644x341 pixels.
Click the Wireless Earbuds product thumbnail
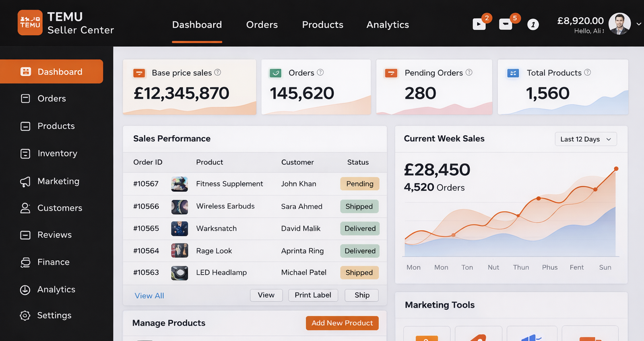(180, 207)
